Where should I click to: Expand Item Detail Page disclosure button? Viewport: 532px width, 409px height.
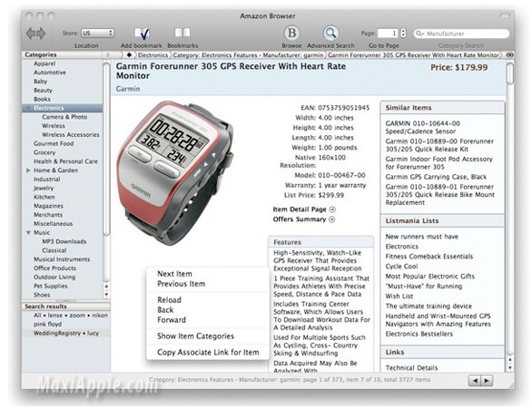click(x=332, y=209)
